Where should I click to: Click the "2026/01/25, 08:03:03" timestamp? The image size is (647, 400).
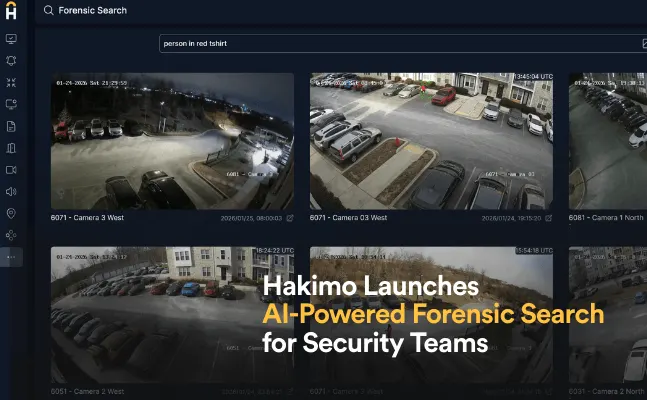click(251, 218)
